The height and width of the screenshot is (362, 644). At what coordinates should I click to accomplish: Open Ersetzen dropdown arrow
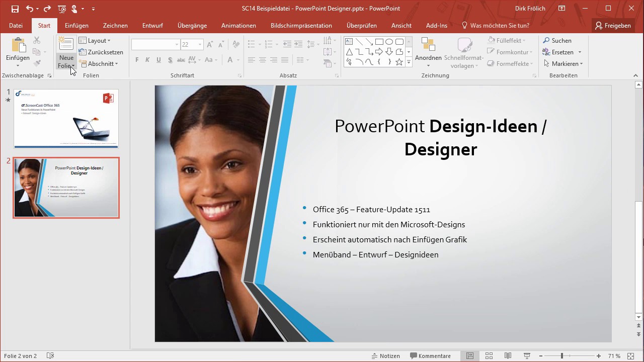pos(580,52)
